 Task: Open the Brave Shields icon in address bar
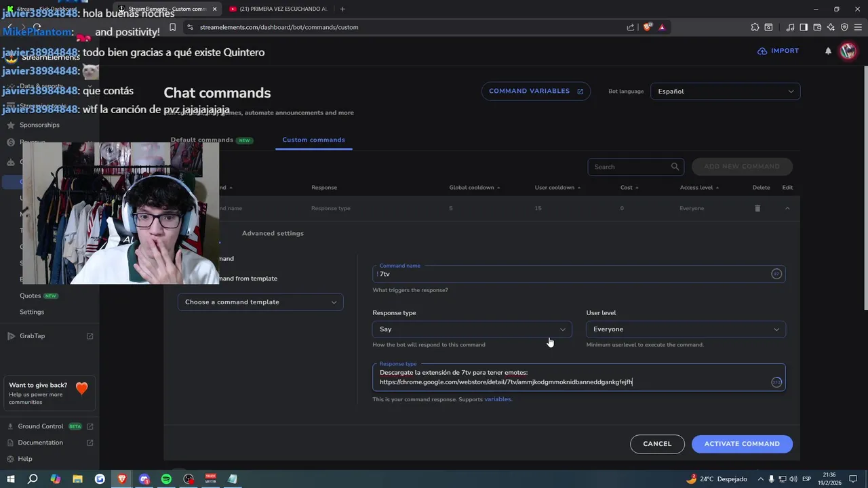(648, 27)
